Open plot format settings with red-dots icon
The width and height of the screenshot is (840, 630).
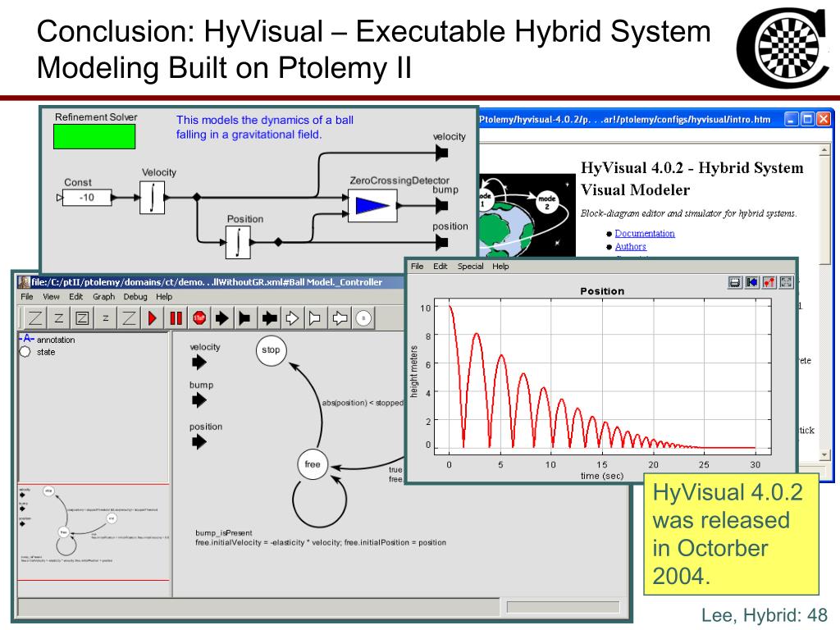tap(769, 282)
